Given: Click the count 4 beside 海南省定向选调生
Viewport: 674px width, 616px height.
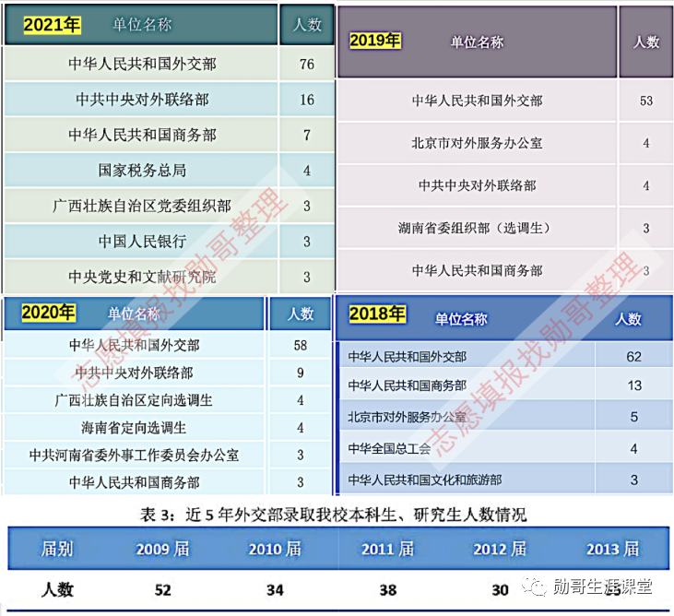Looking at the screenshot, I should (301, 428).
